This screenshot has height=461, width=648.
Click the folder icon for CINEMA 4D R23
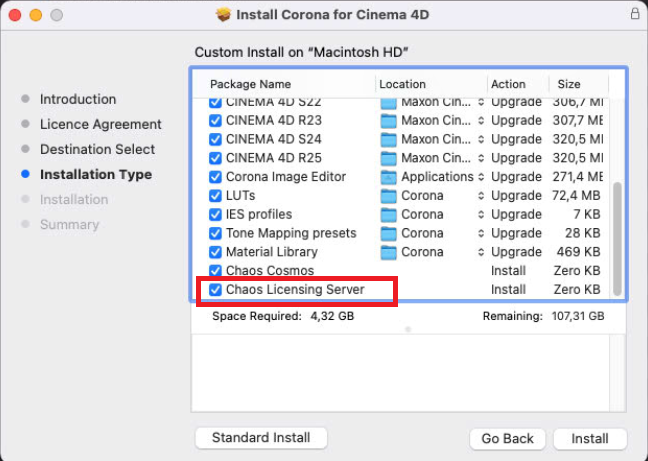click(x=389, y=121)
